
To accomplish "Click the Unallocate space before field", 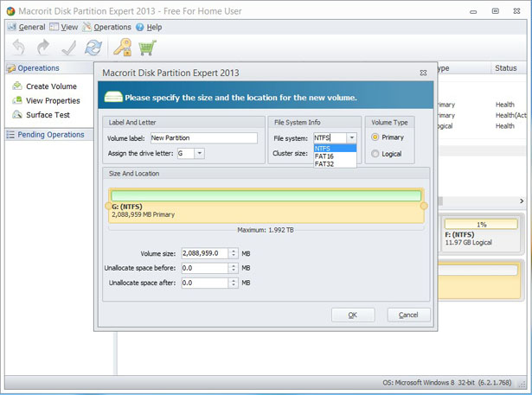I will coord(205,268).
